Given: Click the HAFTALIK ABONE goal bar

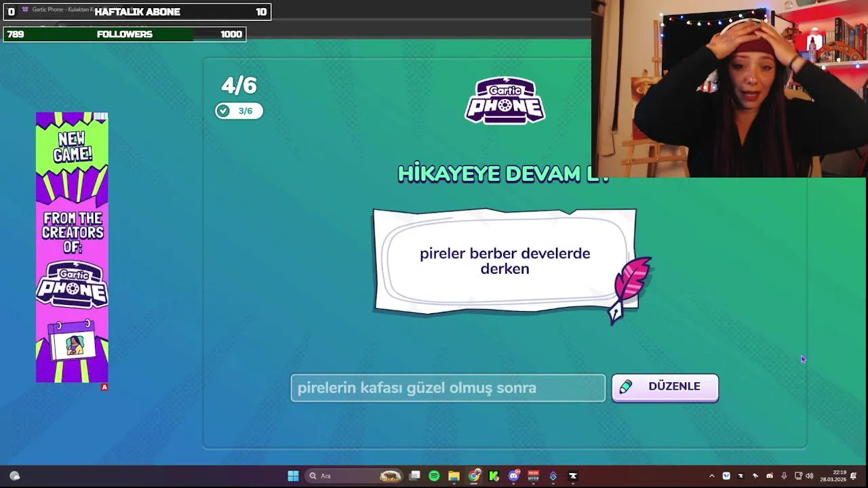Looking at the screenshot, I should (137, 12).
